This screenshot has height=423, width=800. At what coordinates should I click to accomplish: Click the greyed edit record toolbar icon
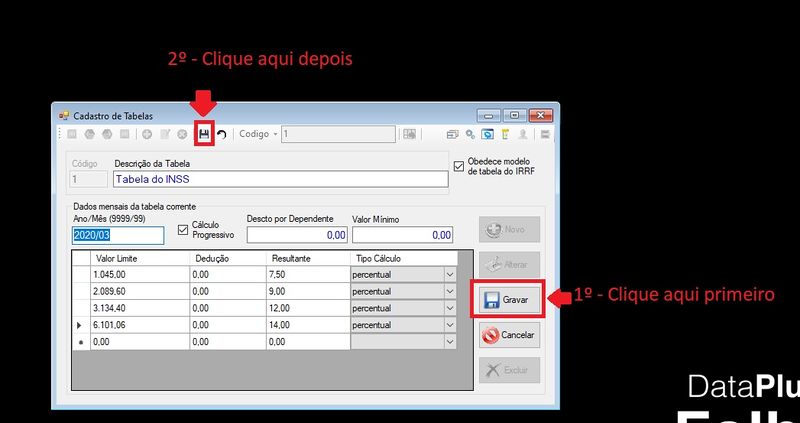(x=165, y=135)
